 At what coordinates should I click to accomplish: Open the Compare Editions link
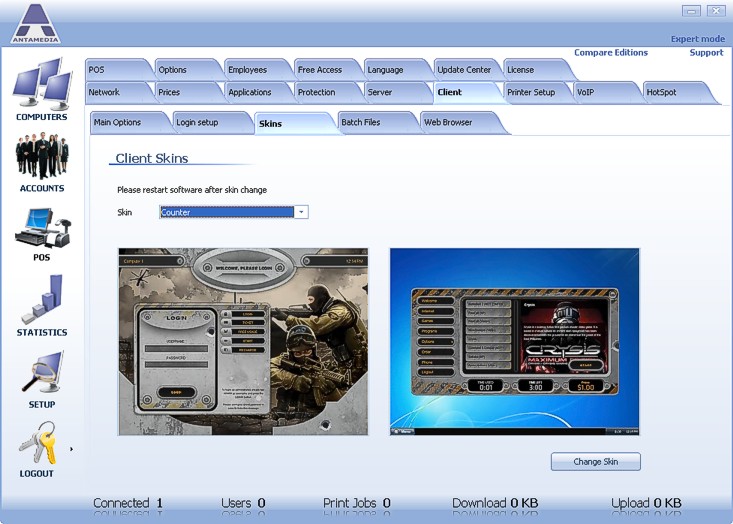[611, 52]
